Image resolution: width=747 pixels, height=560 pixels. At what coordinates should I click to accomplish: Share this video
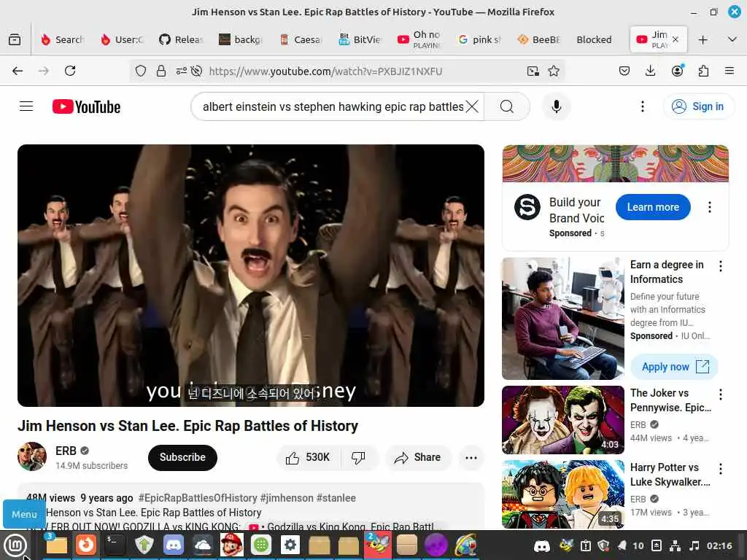[x=417, y=458]
